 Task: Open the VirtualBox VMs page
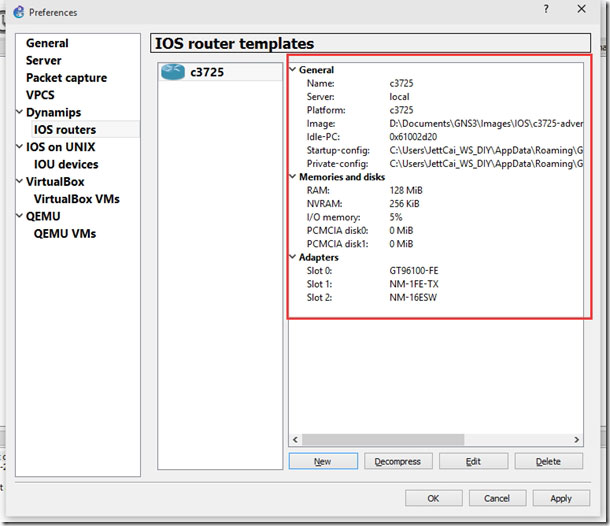click(x=77, y=199)
